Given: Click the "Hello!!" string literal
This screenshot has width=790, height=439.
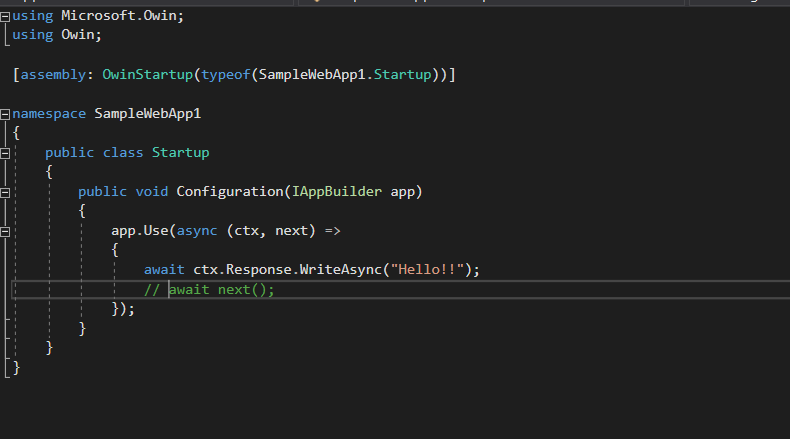Looking at the screenshot, I should [x=431, y=270].
